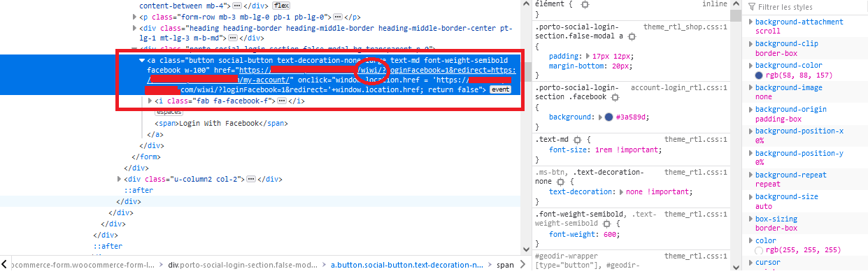Click the espaces whitespace badge

point(169,112)
